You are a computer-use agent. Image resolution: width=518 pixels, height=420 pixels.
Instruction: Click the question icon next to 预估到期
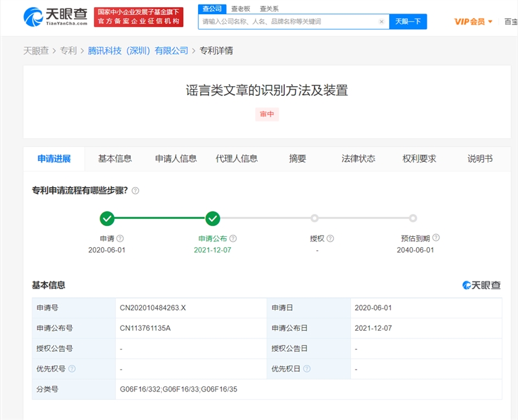tap(436, 238)
